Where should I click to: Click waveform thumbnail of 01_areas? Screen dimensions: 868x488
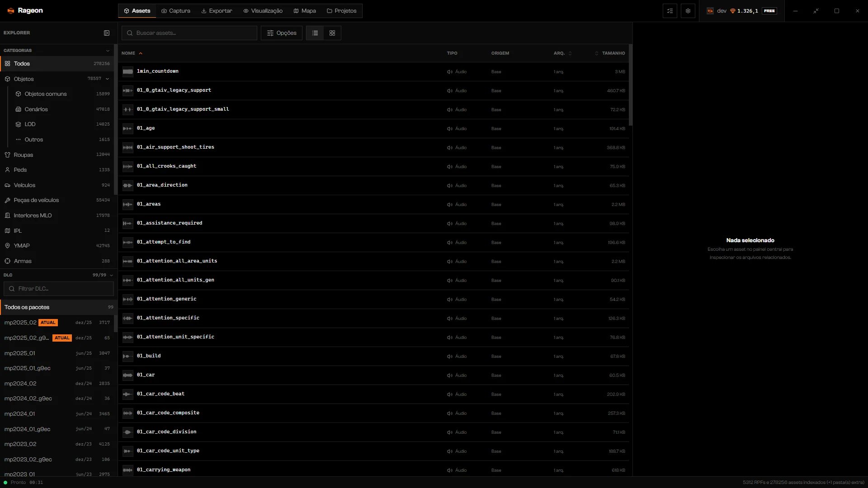(128, 204)
